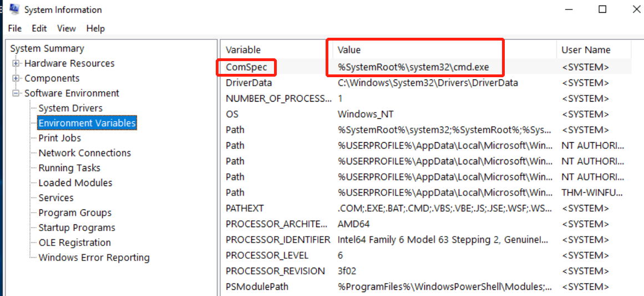This screenshot has width=644, height=296.
Task: Open the Running Tasks category
Action: pos(69,168)
